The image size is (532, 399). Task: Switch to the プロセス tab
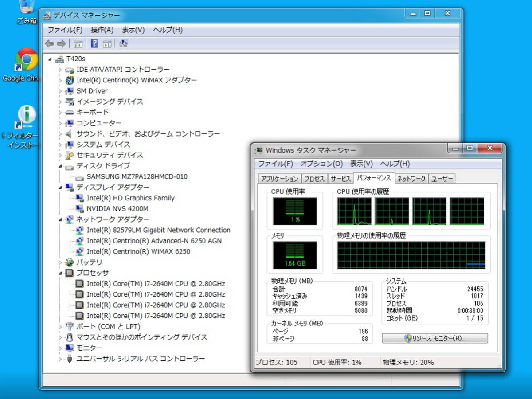click(314, 179)
